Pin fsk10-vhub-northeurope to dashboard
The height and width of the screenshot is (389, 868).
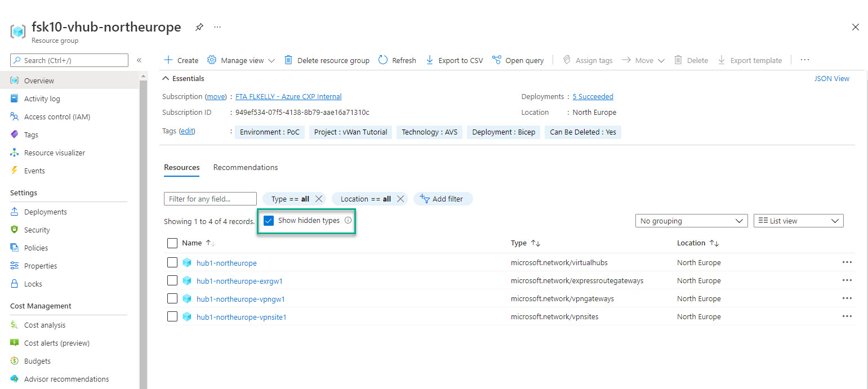(x=199, y=26)
